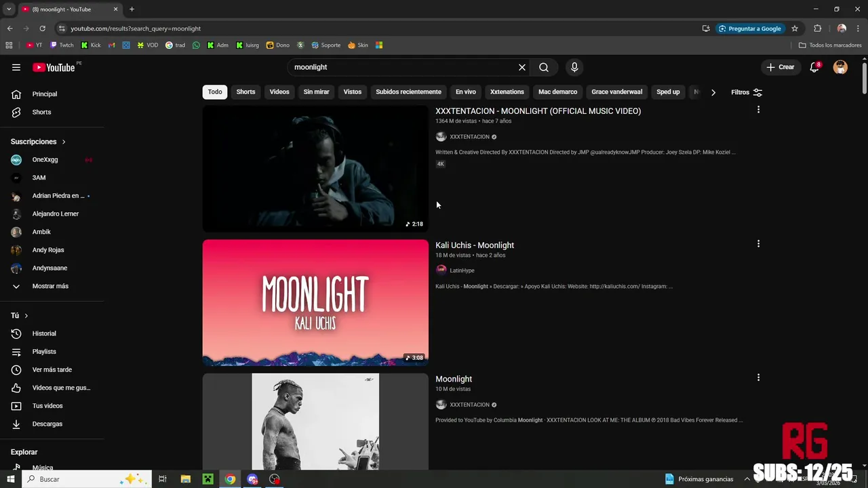868x488 pixels.
Task: Select the Videos filter chip
Action: 279,92
